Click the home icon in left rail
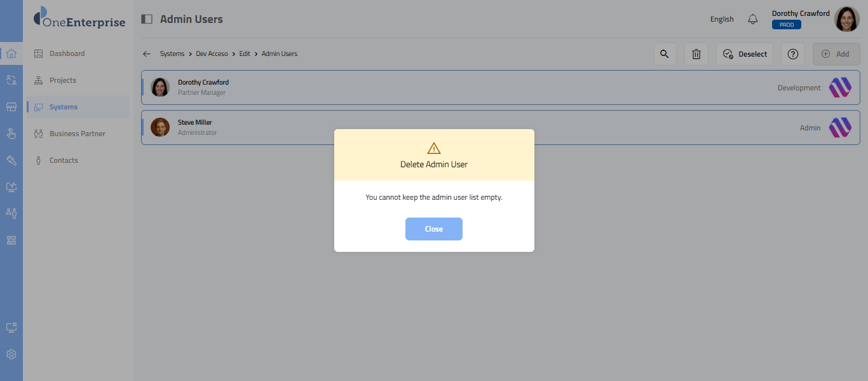 pyautogui.click(x=11, y=53)
